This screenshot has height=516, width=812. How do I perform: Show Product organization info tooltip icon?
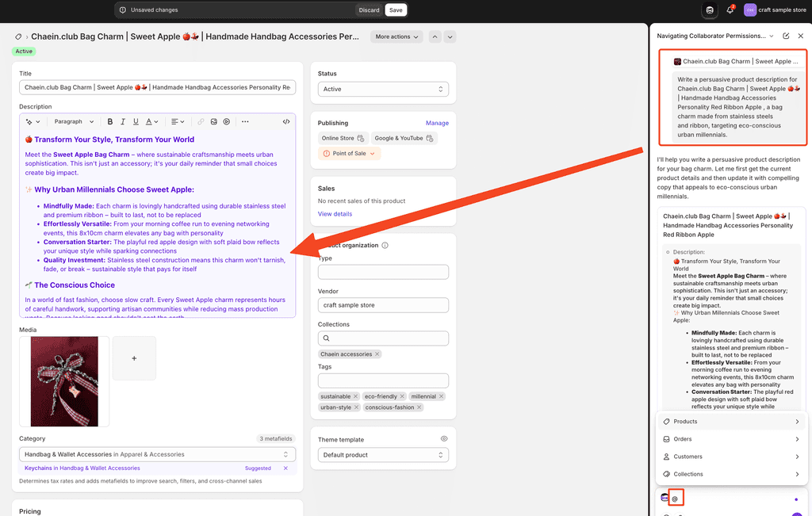coord(385,246)
